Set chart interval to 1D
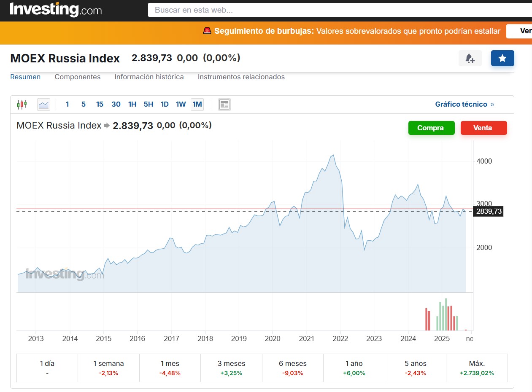Screen dimensions: 532x392 coord(165,104)
